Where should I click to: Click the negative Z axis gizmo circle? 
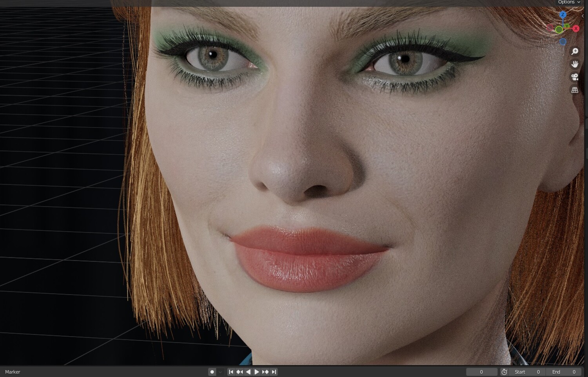point(563,42)
